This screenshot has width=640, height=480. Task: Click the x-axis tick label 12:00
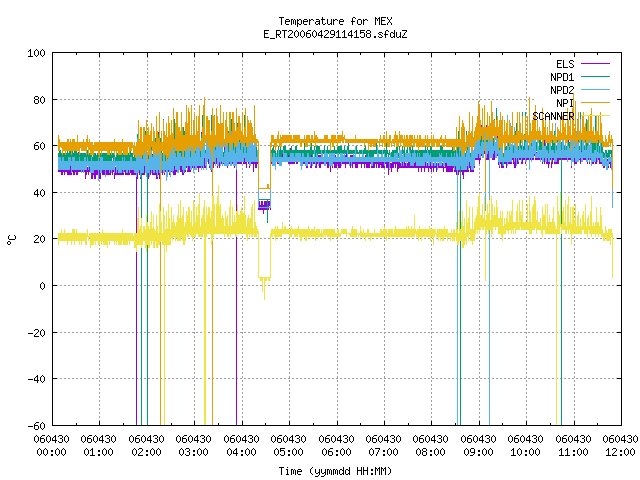(x=620, y=452)
